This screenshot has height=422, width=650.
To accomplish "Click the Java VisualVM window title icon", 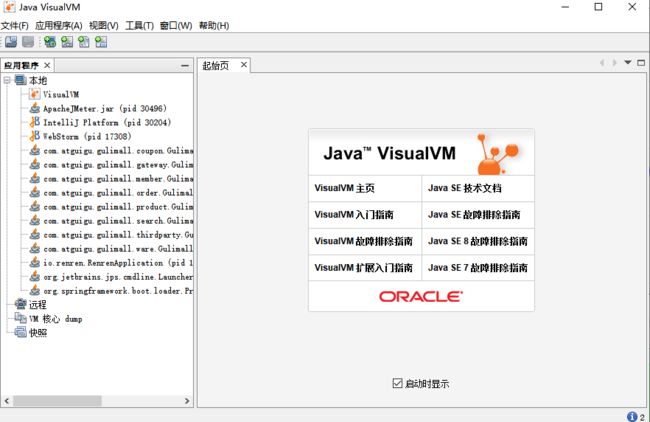I will (x=9, y=7).
